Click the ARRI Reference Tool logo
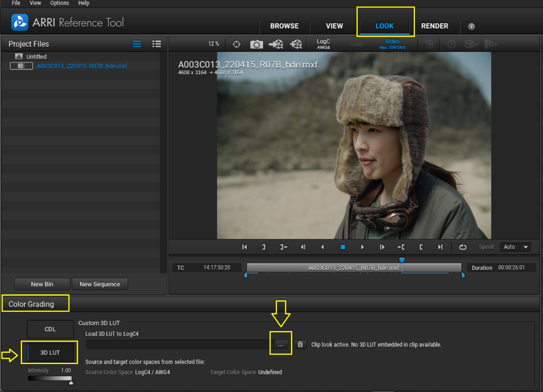 pos(20,23)
